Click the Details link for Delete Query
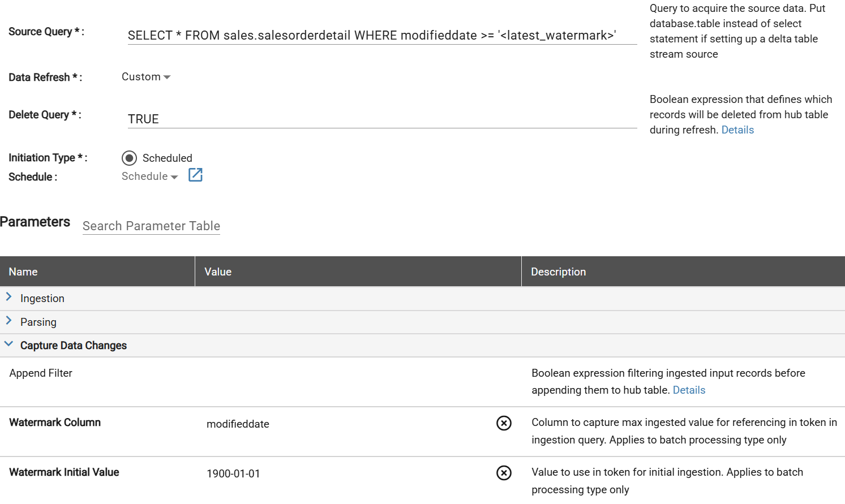 pyautogui.click(x=737, y=130)
